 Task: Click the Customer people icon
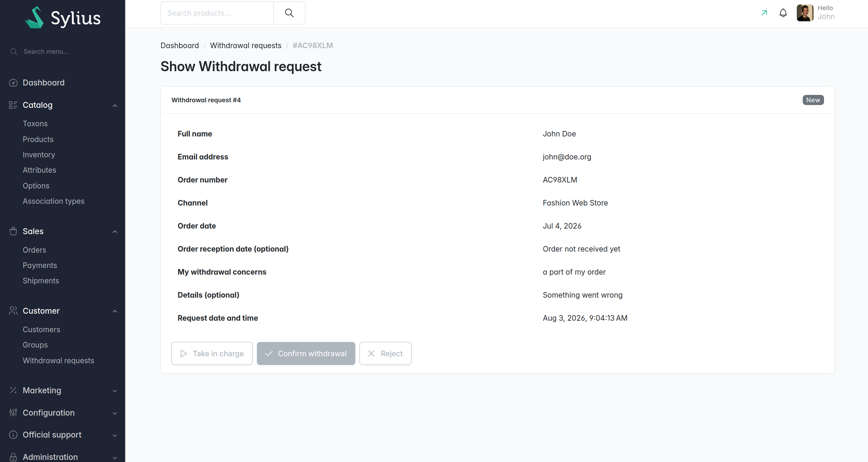13,311
